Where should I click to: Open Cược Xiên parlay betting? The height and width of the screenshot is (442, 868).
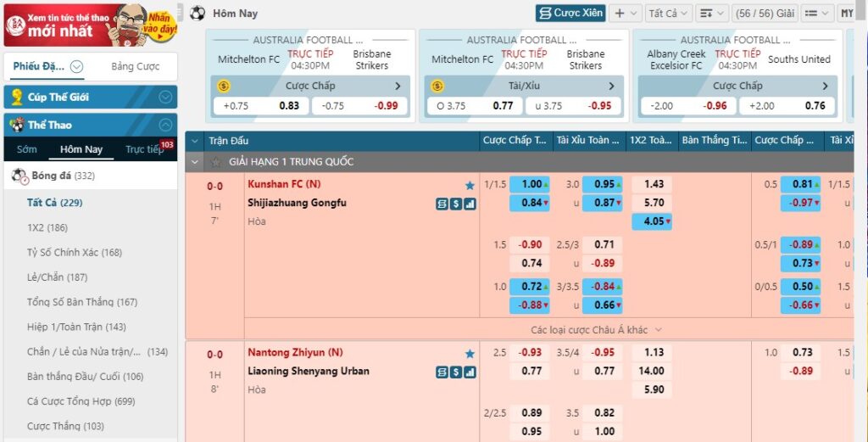[x=570, y=13]
